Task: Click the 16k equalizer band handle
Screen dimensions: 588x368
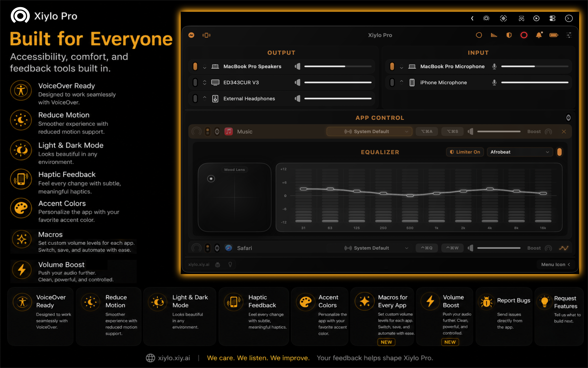Action: tap(543, 193)
